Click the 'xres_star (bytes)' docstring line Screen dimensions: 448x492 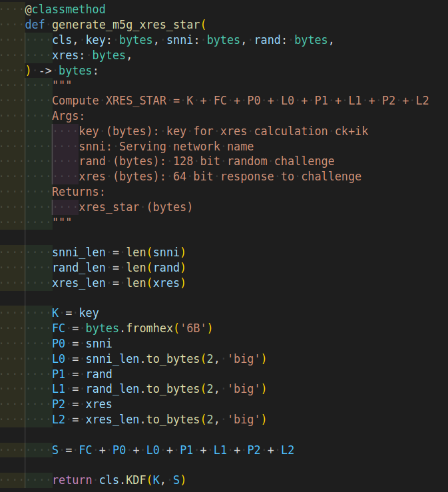coord(136,207)
